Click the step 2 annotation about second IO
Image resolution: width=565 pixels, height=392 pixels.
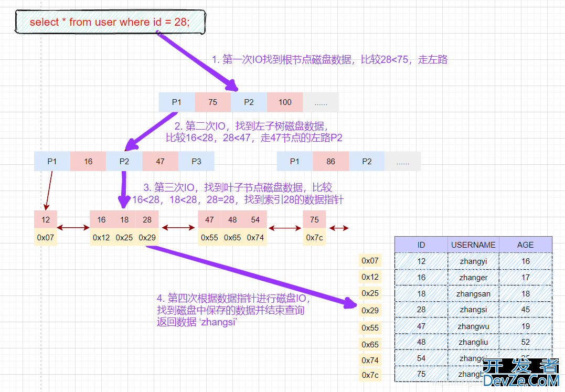(254, 132)
